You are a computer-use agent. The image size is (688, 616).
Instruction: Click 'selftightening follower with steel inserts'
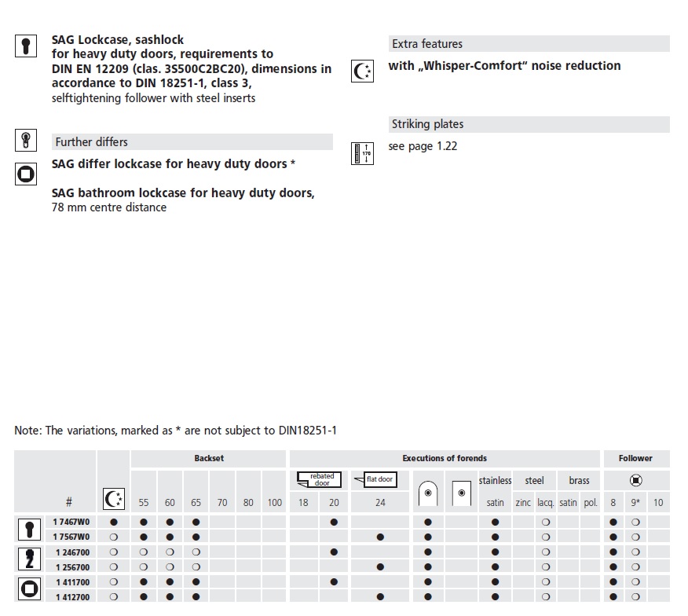coord(154,98)
